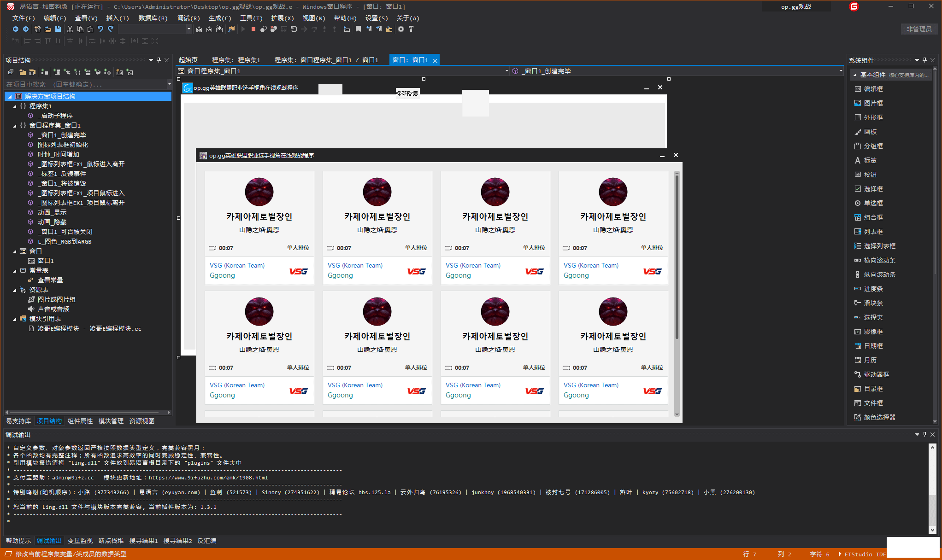Click the add window icon in the project panel
This screenshot has width=942, height=560.
[x=57, y=72]
